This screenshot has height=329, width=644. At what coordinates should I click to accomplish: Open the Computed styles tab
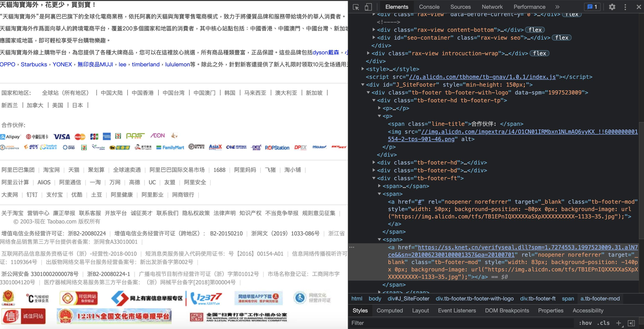[389, 310]
